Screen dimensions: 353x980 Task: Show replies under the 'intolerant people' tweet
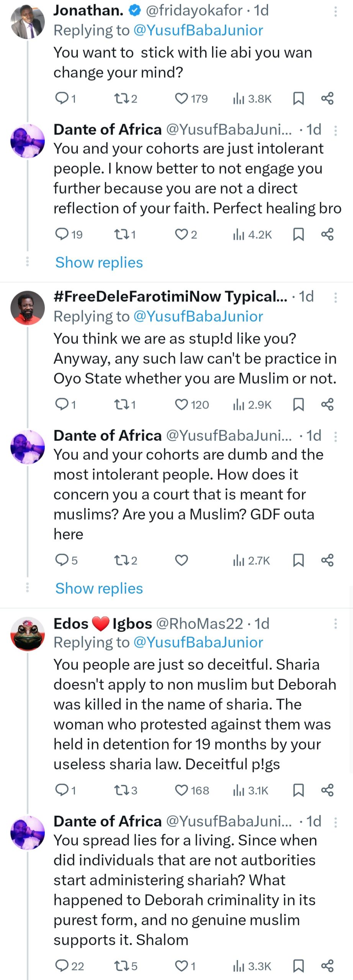(x=99, y=263)
